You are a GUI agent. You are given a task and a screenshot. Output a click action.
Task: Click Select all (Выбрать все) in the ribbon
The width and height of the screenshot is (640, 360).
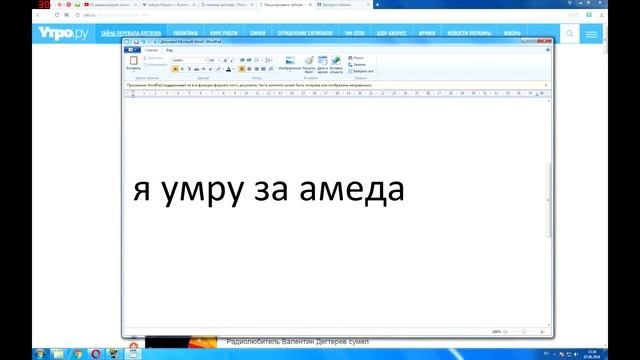[x=361, y=71]
